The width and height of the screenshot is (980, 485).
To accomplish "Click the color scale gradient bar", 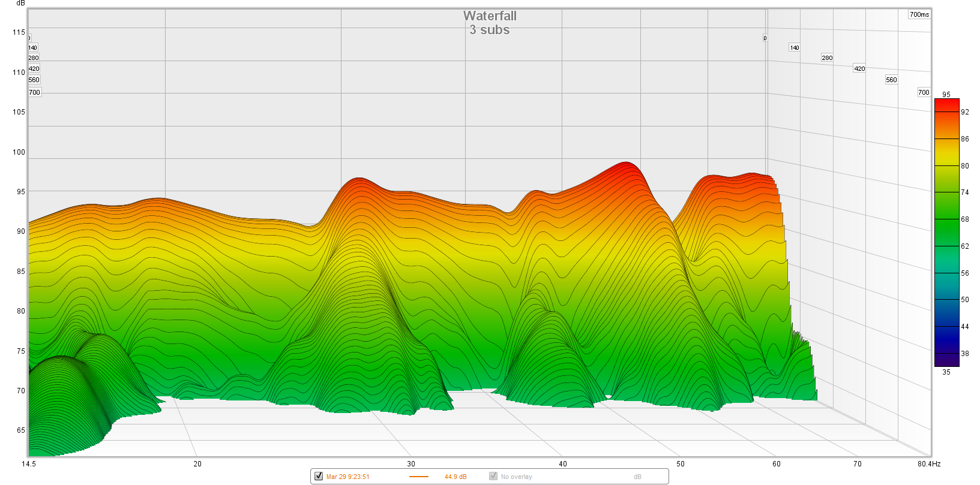I will pos(946,233).
